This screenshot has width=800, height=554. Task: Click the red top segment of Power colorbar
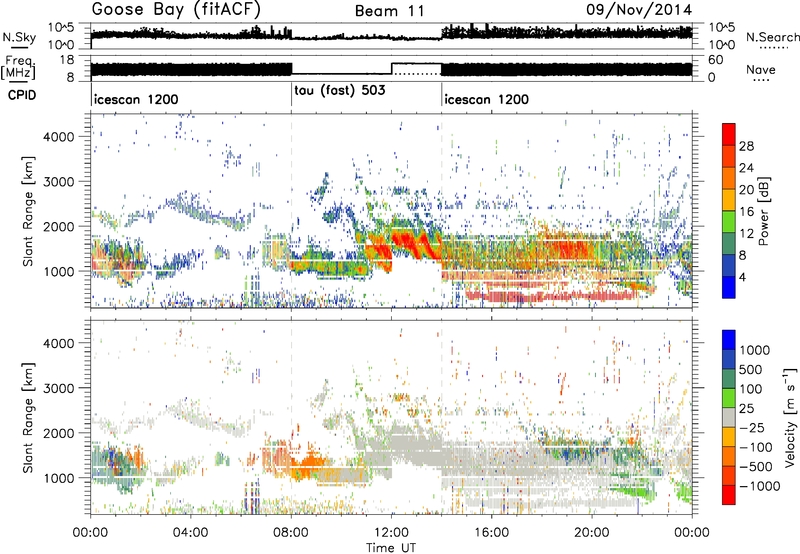729,134
